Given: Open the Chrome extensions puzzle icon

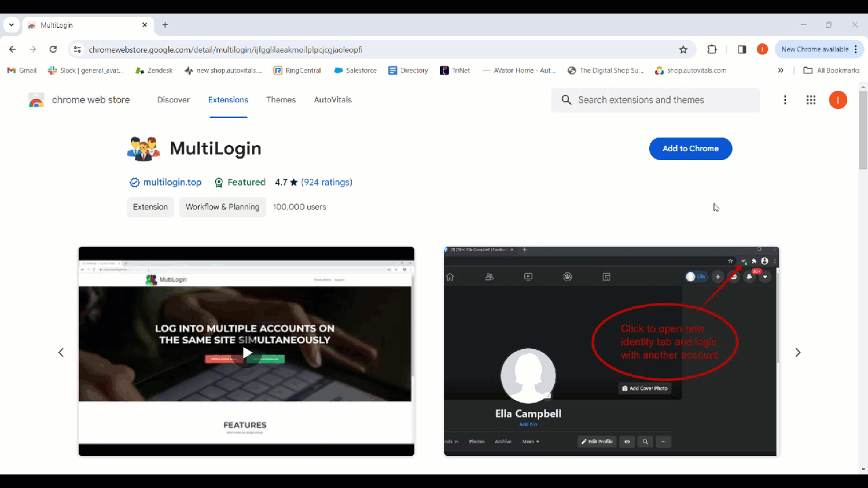Looking at the screenshot, I should click(712, 49).
